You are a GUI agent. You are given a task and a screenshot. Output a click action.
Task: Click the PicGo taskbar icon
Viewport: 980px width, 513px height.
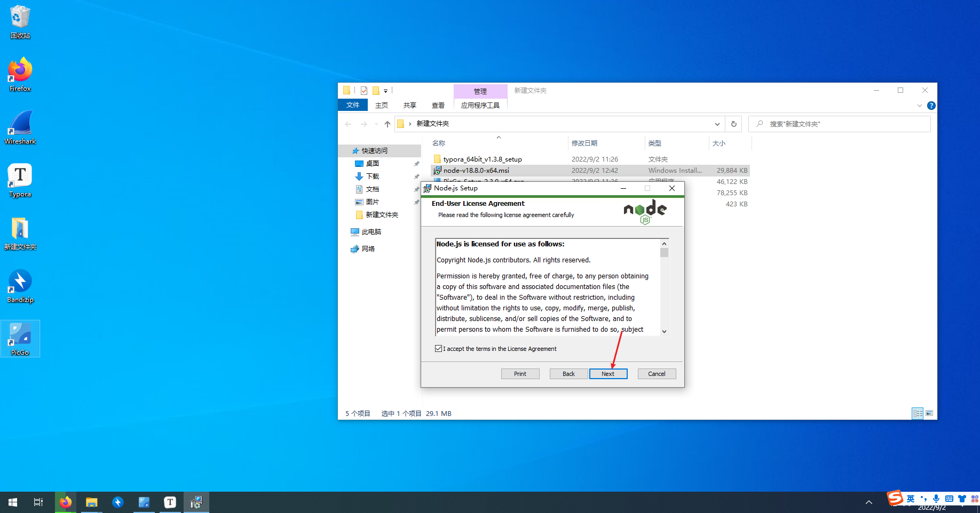click(x=144, y=502)
